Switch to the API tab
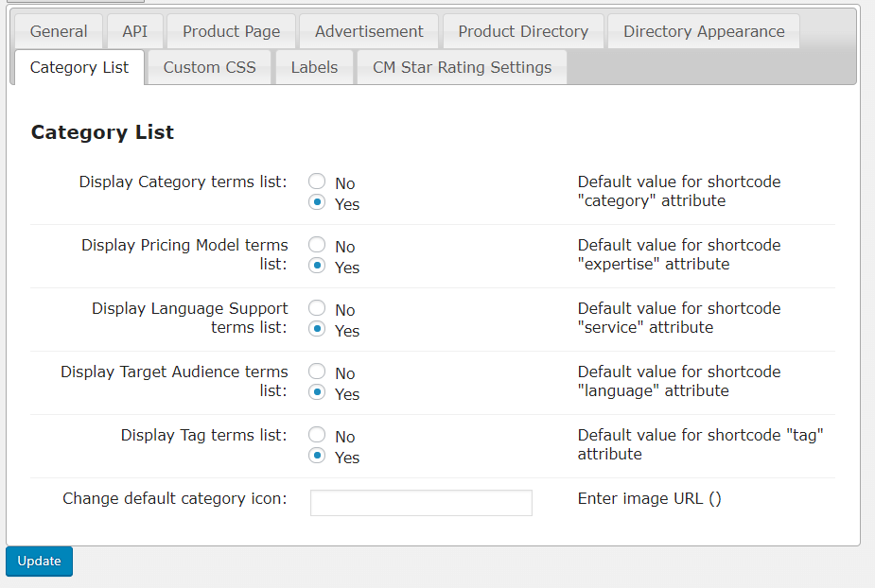Screen dimensions: 875x588 tap(135, 31)
